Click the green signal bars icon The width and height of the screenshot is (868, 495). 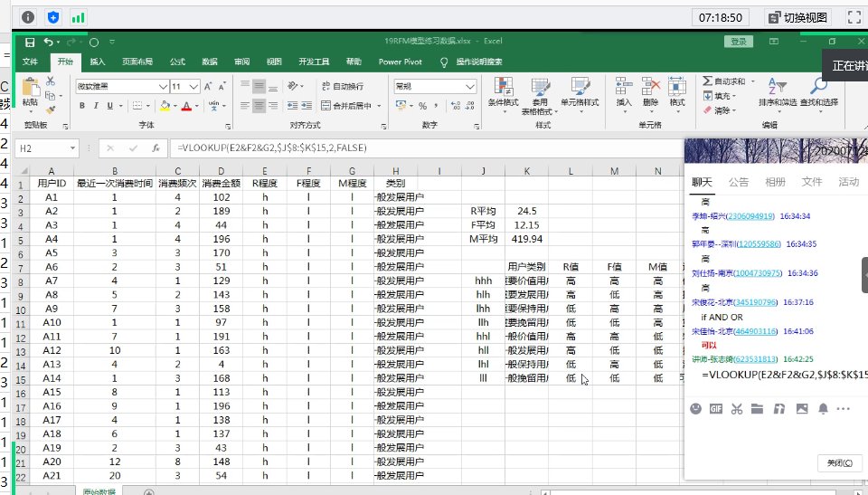78,18
